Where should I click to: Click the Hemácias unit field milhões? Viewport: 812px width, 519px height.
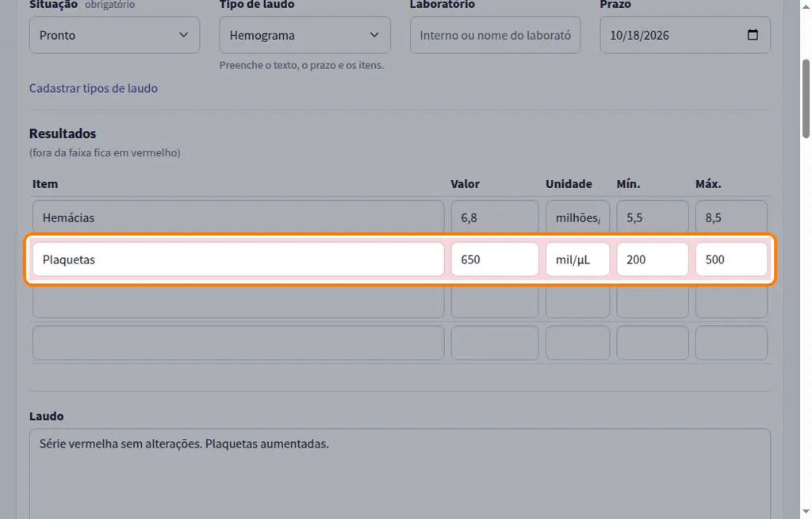pos(577,217)
